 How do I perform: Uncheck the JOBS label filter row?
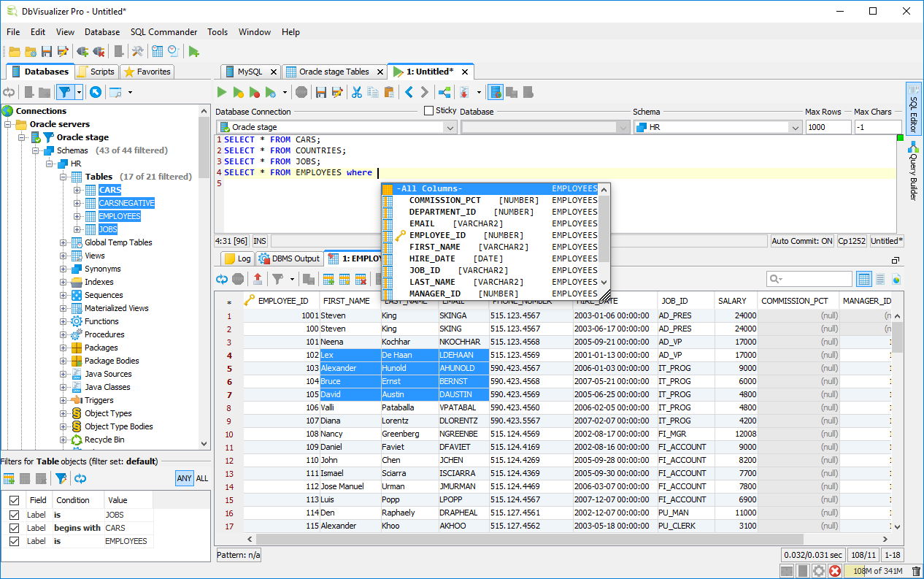16,514
